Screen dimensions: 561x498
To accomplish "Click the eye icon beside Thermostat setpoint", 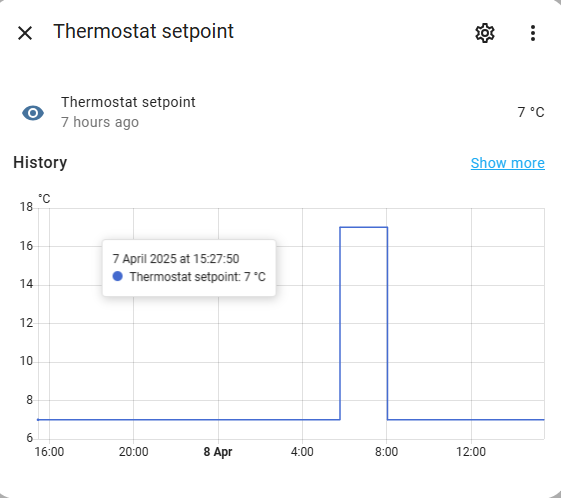I will point(33,113).
